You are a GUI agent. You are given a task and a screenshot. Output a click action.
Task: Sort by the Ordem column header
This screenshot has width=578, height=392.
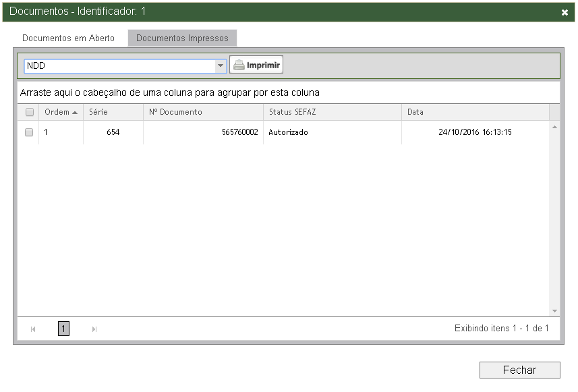(61, 112)
